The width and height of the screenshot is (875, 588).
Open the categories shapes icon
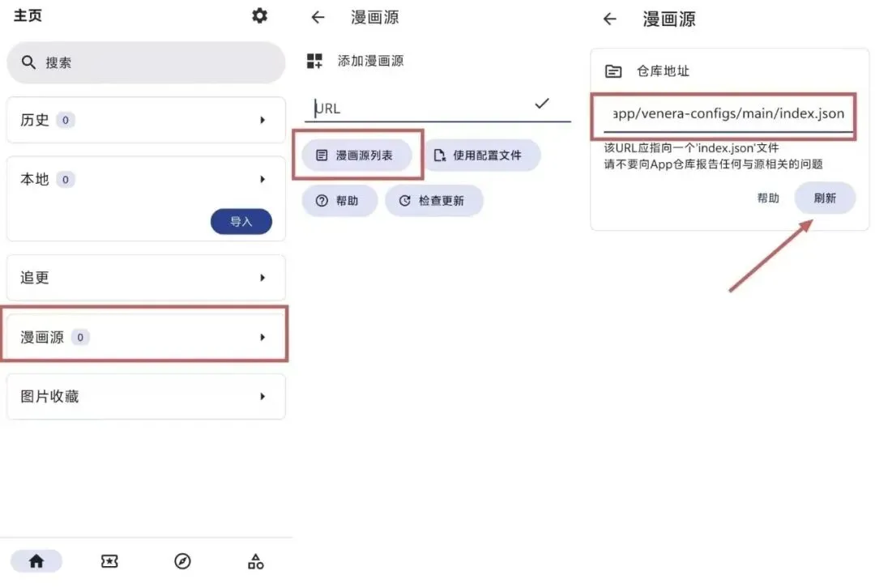pos(255,561)
